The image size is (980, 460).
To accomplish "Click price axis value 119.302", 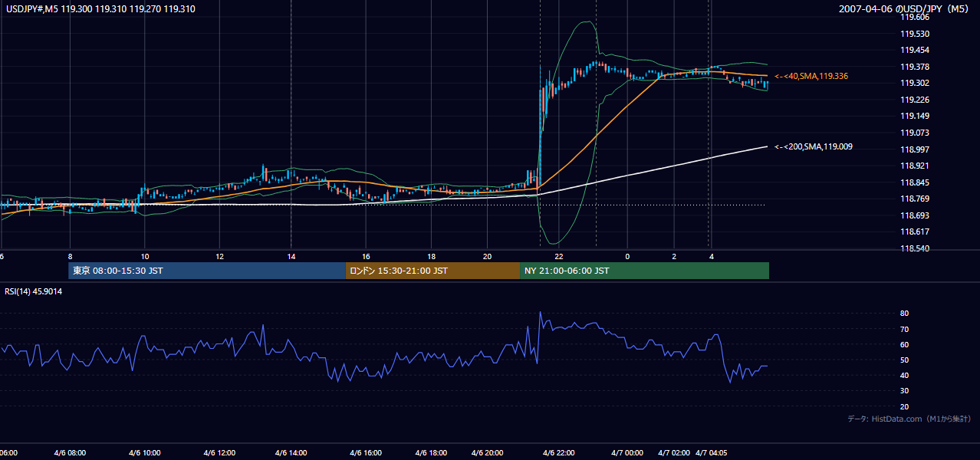I will coord(914,83).
